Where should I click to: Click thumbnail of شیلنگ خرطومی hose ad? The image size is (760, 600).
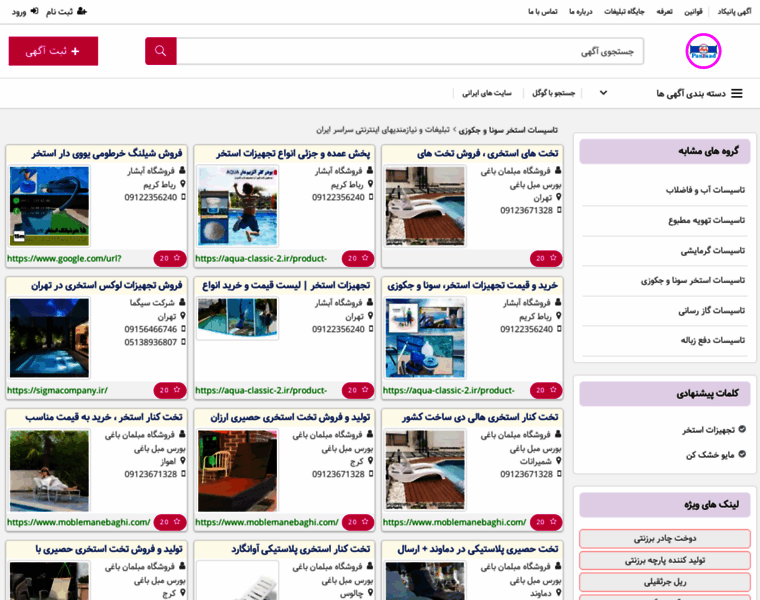pos(49,206)
